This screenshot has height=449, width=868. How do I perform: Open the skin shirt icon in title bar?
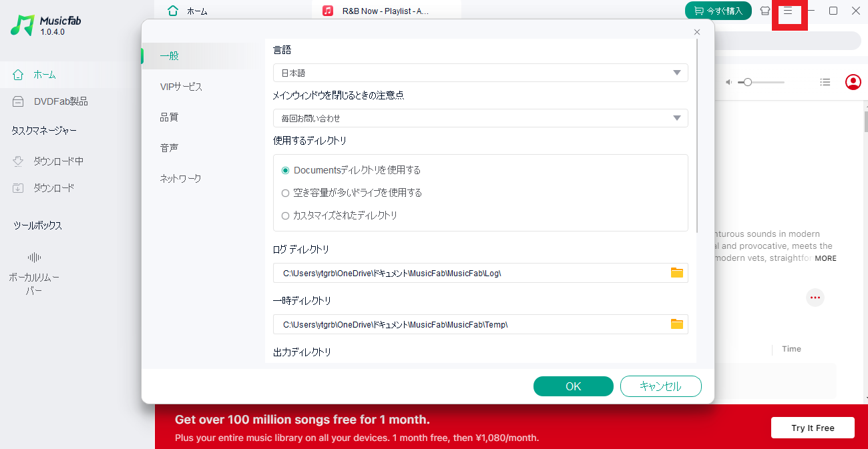765,11
